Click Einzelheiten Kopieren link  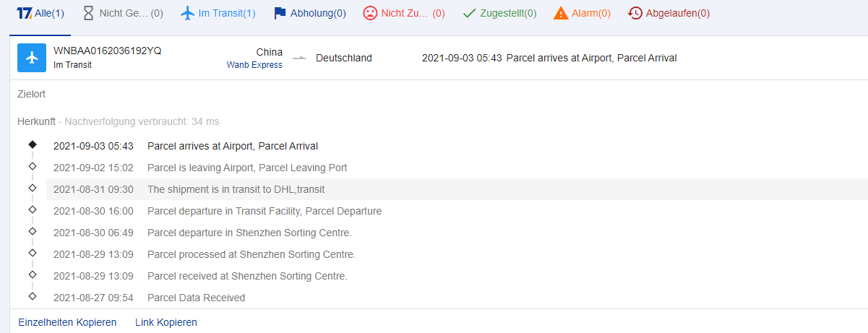[67, 322]
